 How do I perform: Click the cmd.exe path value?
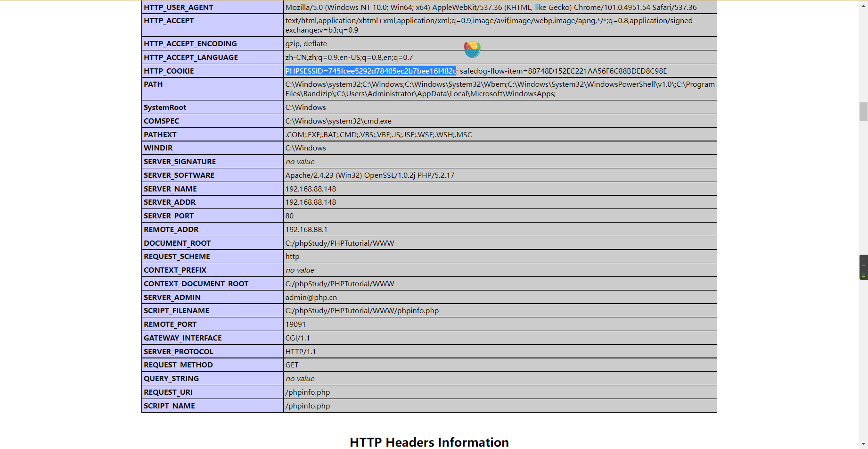click(338, 121)
